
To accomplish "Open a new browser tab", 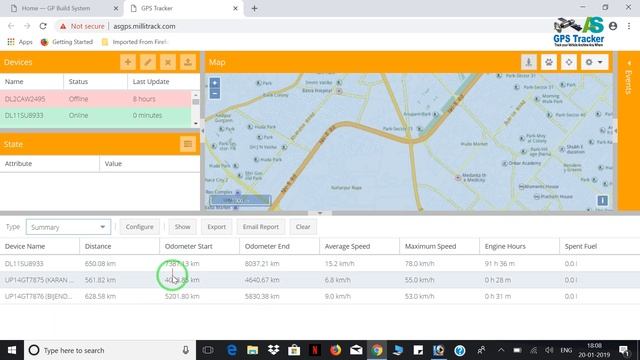I will click(254, 8).
